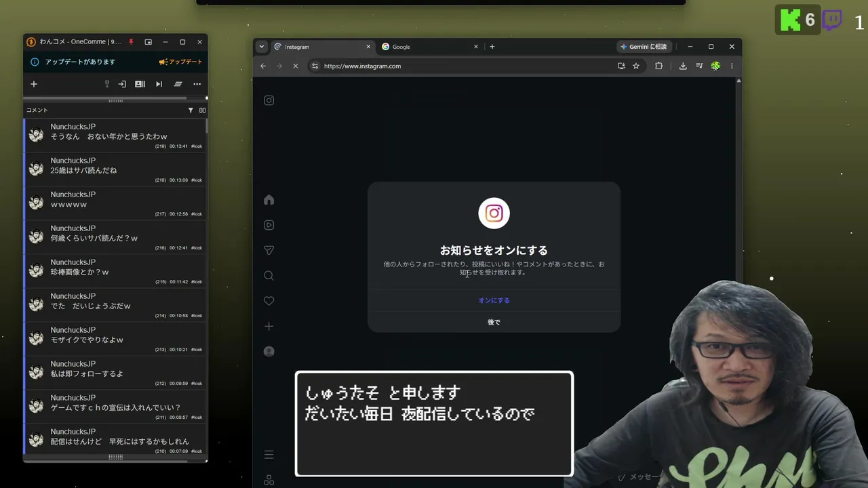Click the Instagram apps grid icon at sidebar bottom
Image resolution: width=868 pixels, height=488 pixels.
pos(269,480)
